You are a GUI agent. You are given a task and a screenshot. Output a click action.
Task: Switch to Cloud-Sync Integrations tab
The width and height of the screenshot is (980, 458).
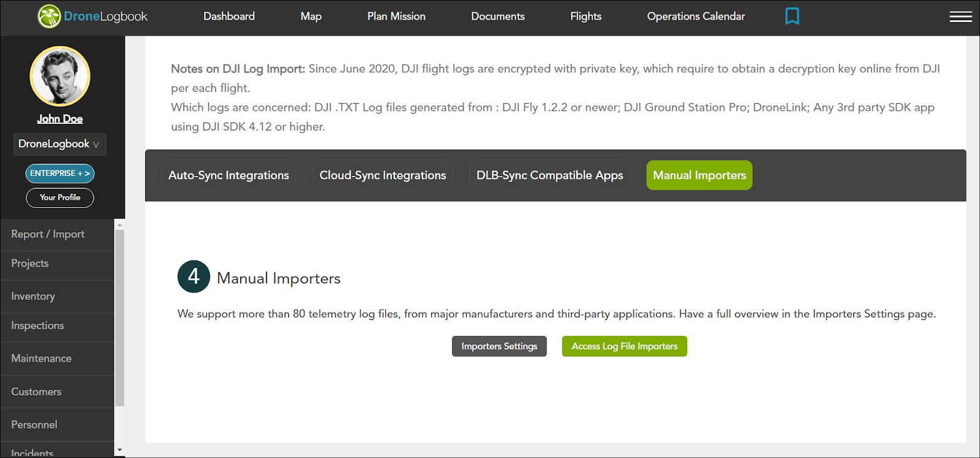tap(383, 175)
